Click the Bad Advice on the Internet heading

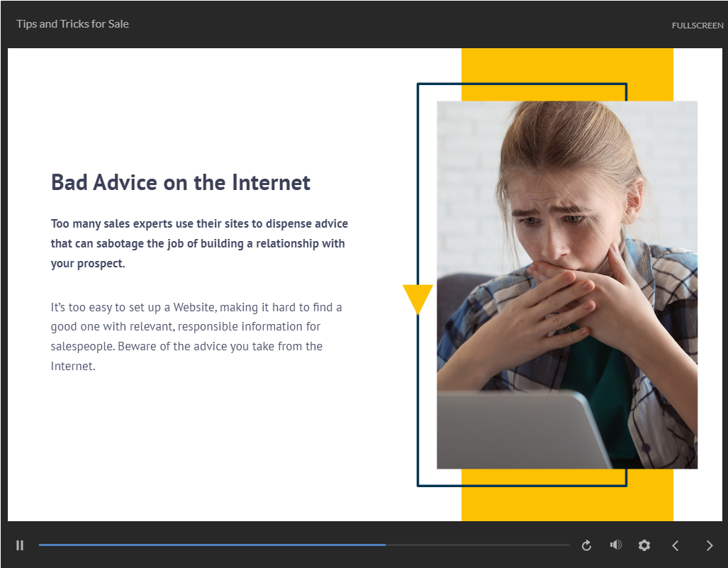tap(181, 183)
